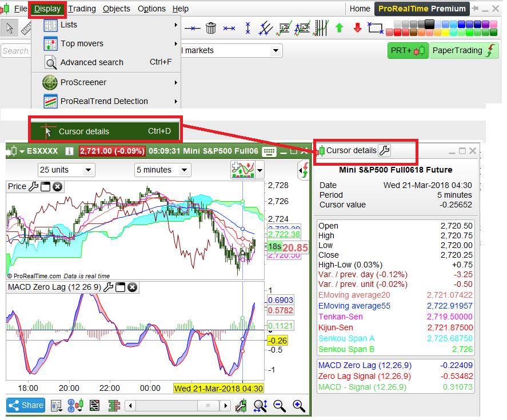The image size is (507, 420).
Task: Click the templates icon next to Share
Action: (57, 406)
